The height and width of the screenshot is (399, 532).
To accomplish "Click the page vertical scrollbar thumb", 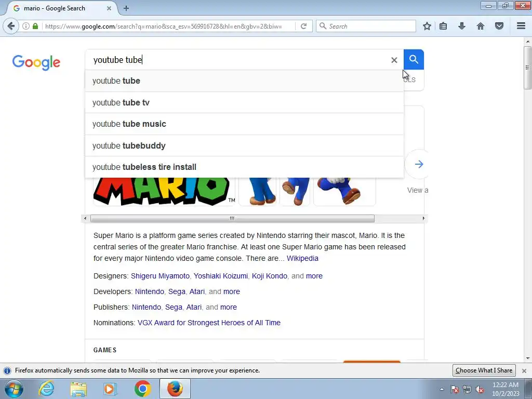I will tap(527, 68).
